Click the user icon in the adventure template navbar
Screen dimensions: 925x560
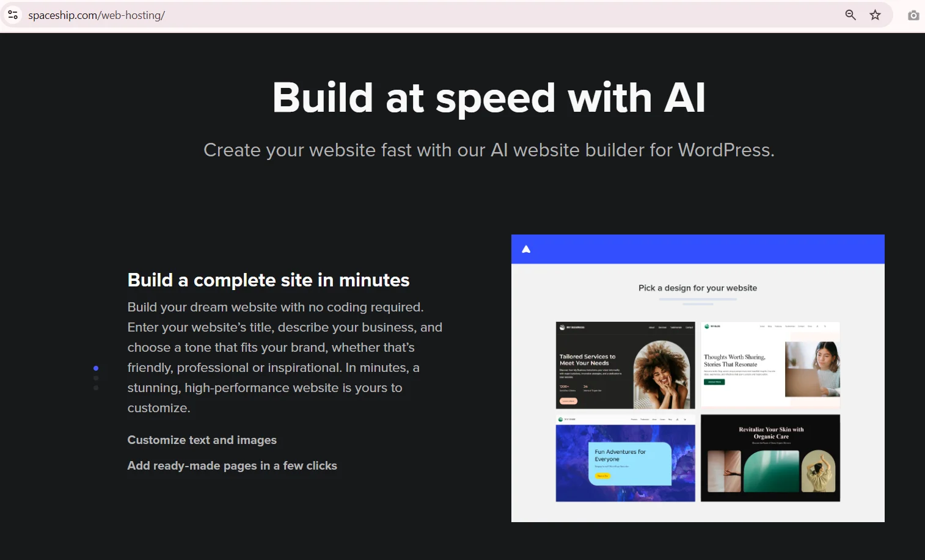tap(678, 420)
